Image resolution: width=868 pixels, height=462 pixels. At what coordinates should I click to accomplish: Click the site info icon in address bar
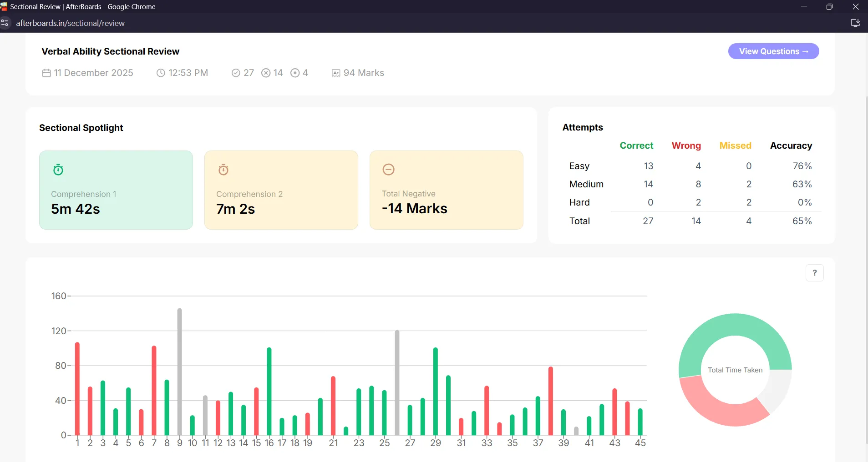point(5,23)
